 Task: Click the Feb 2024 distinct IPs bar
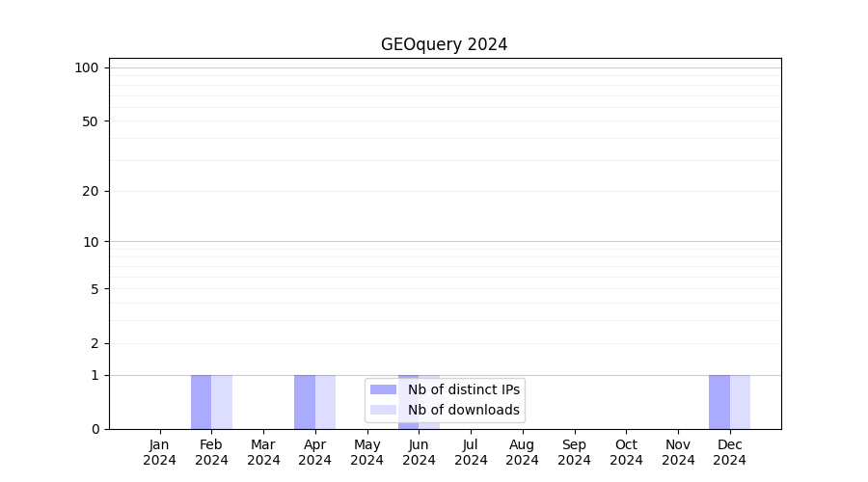pos(201,402)
